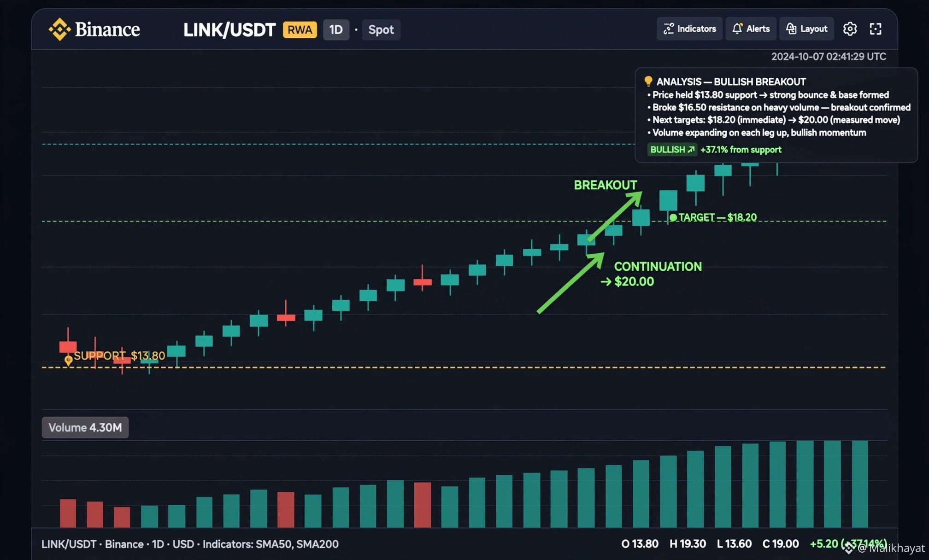The width and height of the screenshot is (929, 560).
Task: Open the Indicators panel
Action: pyautogui.click(x=689, y=29)
